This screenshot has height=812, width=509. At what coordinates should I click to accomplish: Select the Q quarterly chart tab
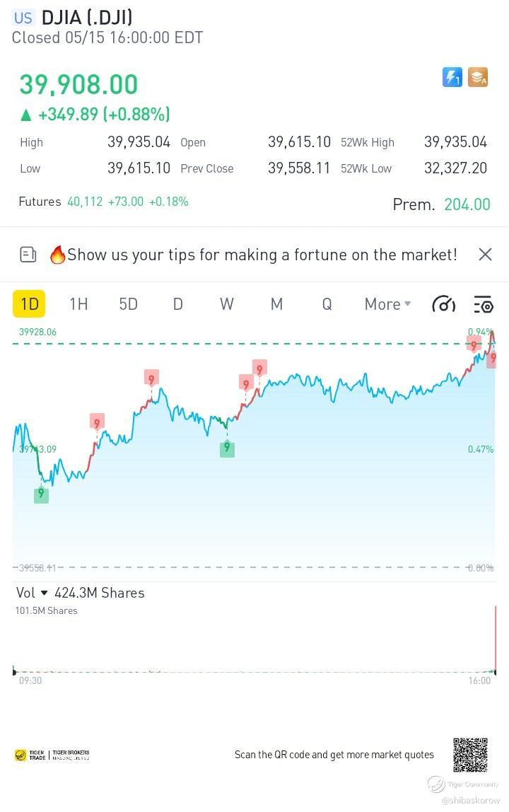[x=327, y=304]
